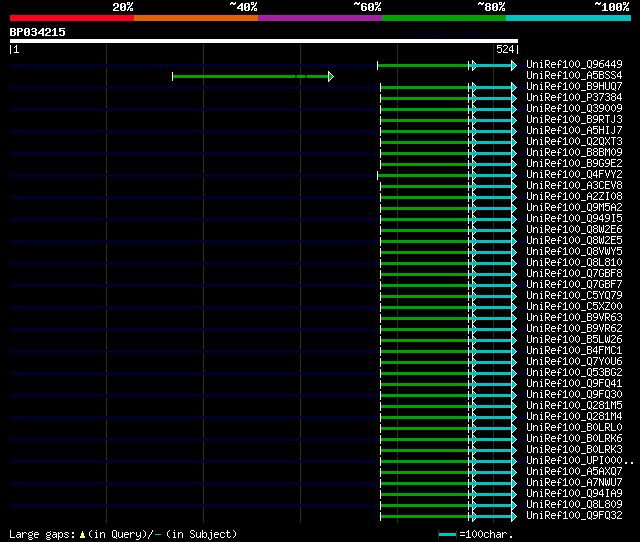Pick the UniRef100_A7NWU7 hit name
This screenshot has height=542, width=640.
(x=574, y=483)
